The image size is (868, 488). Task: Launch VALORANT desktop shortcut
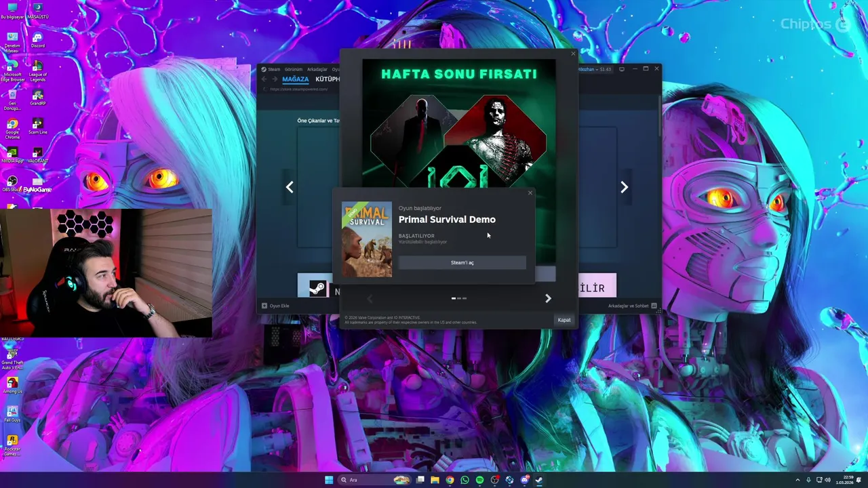click(x=37, y=155)
